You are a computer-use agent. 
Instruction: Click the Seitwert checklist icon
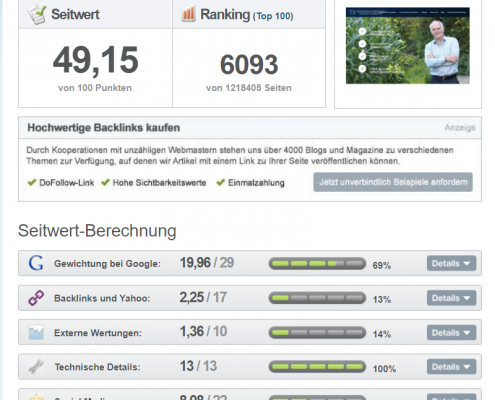click(37, 15)
